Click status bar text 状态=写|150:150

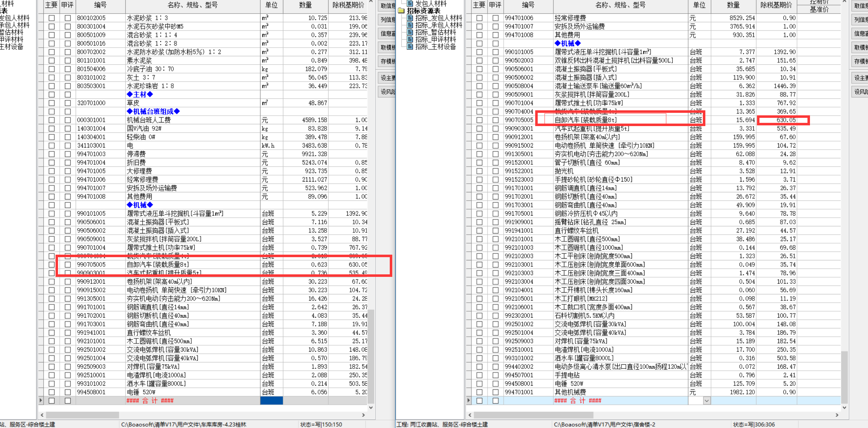[x=321, y=424]
